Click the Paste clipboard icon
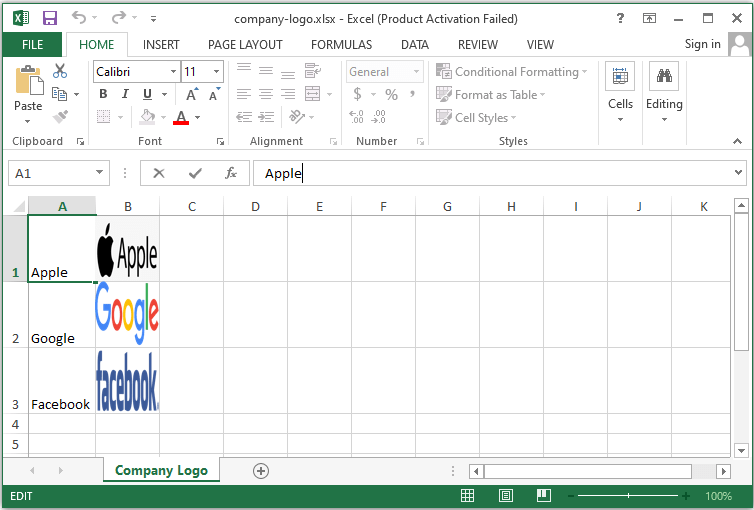The image size is (754, 510). click(28, 80)
